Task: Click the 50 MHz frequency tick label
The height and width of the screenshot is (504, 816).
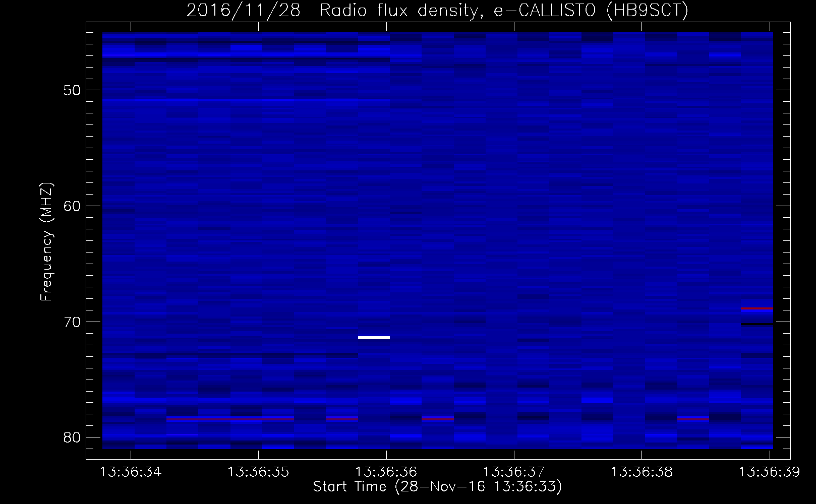Action: (72, 90)
